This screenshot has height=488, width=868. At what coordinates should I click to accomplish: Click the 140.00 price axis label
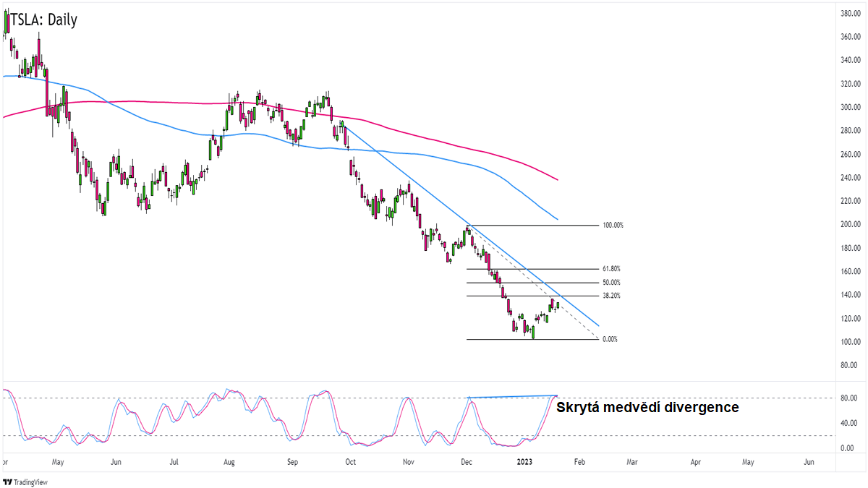tap(849, 295)
